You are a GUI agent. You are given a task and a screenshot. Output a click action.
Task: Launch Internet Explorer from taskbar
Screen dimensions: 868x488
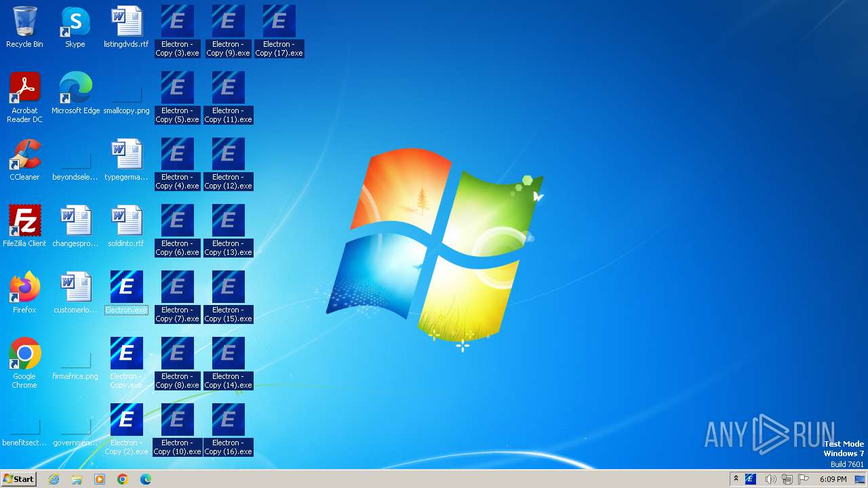(54, 479)
